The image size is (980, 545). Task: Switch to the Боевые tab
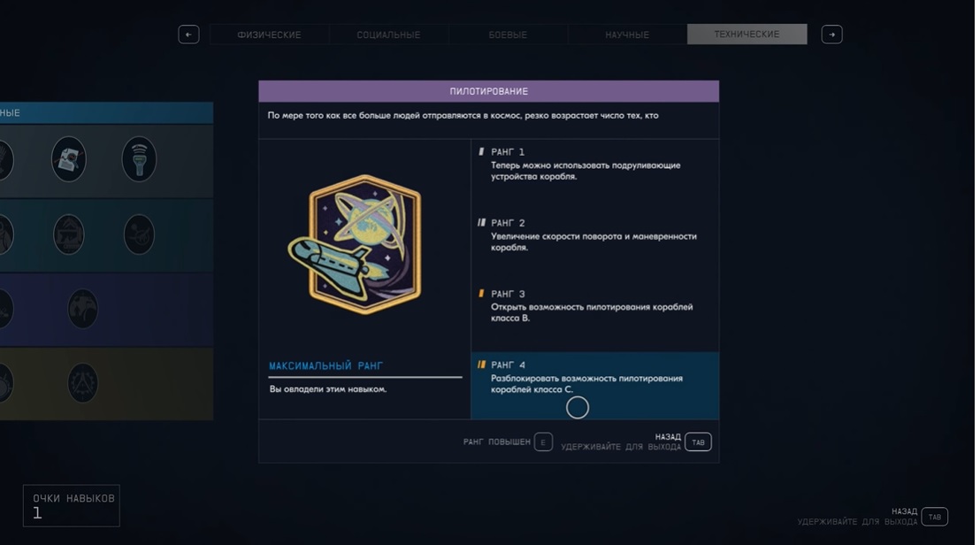pyautogui.click(x=508, y=35)
